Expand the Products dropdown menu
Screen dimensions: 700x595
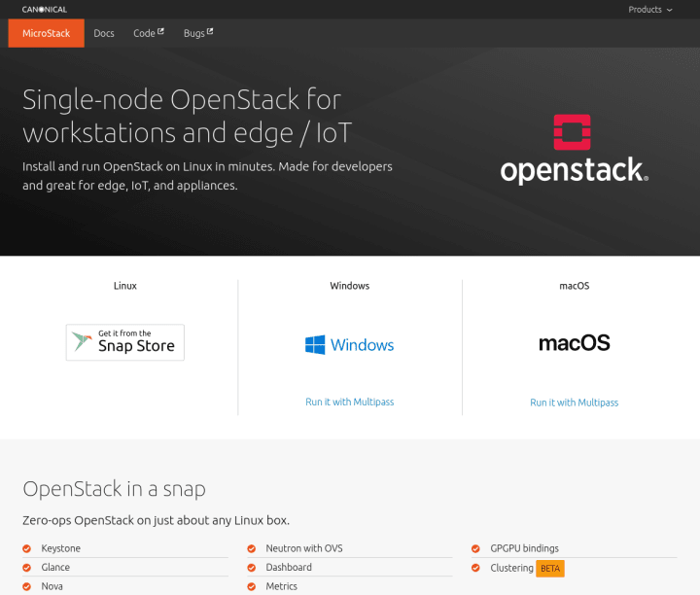[x=650, y=10]
